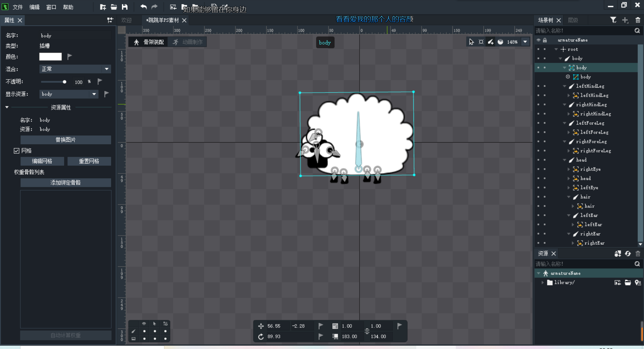Click the scene tree filter funnel icon

pos(613,20)
